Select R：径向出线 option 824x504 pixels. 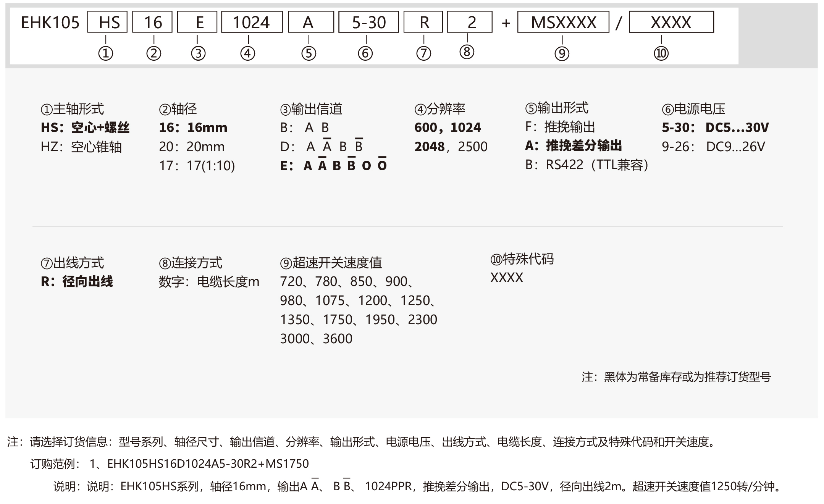pos(77,282)
